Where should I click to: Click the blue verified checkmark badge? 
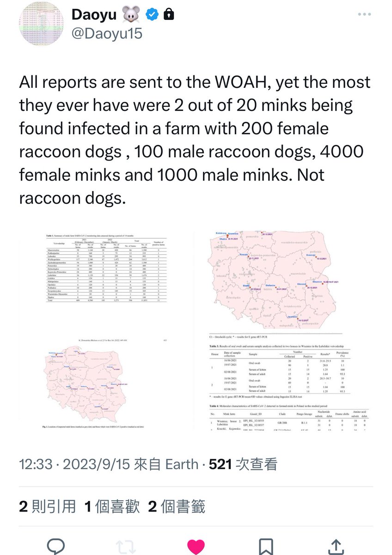151,15
